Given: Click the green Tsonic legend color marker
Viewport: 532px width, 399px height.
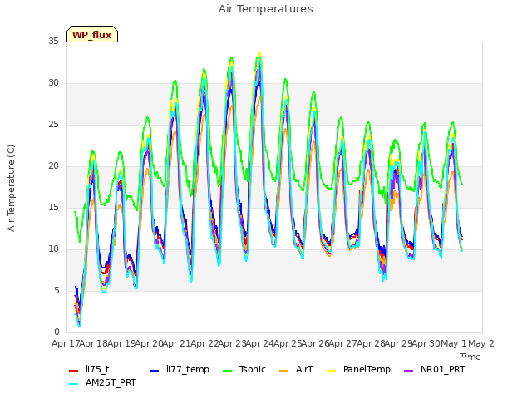Looking at the screenshot, I should pos(228,371).
